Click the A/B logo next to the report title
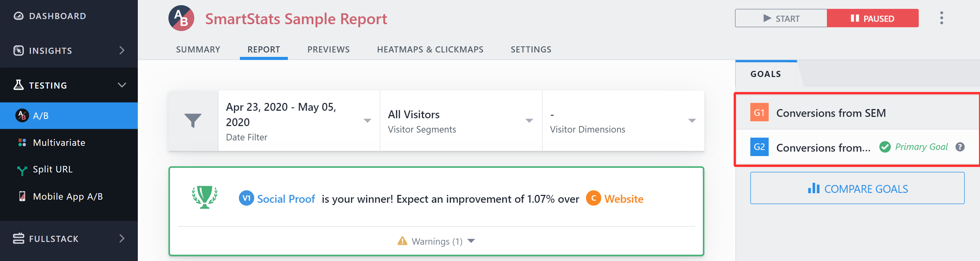Viewport: 980px width, 261px height. tap(181, 18)
